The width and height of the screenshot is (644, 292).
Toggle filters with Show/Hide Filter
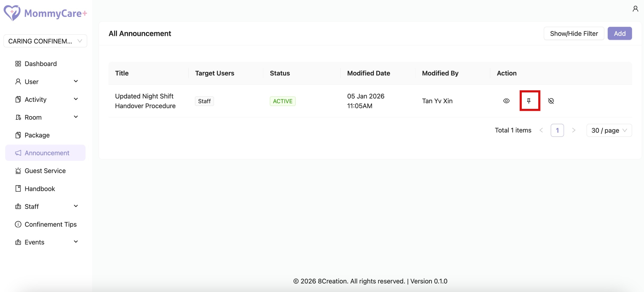point(574,33)
